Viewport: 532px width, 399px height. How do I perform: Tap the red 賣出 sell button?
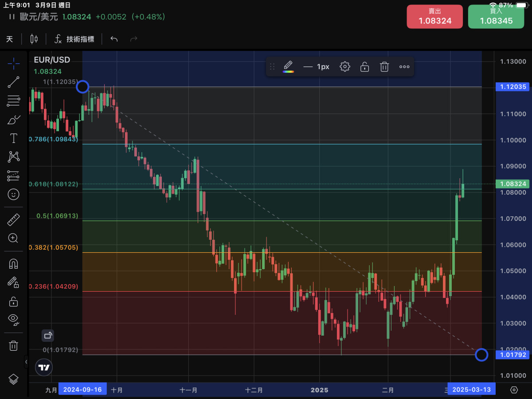434,17
